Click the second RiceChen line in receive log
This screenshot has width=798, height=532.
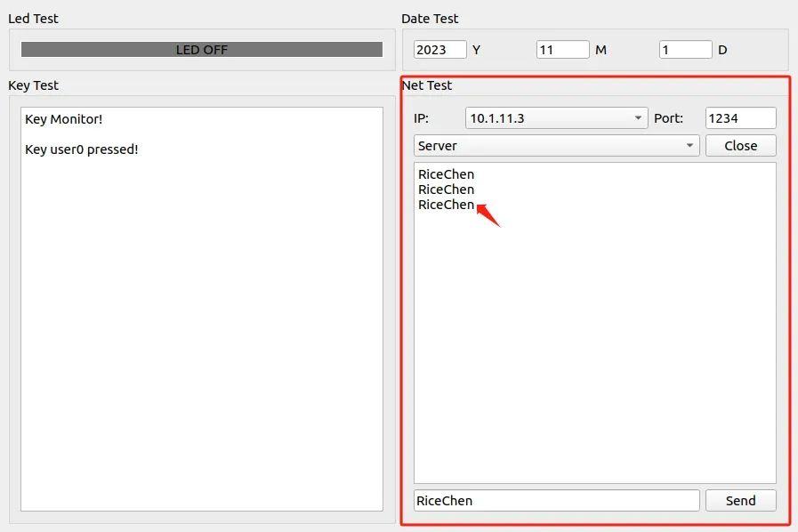446,189
